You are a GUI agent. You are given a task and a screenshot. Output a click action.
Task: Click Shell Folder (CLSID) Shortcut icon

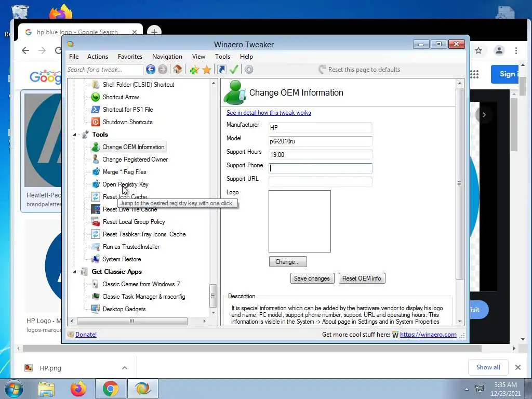96,85
